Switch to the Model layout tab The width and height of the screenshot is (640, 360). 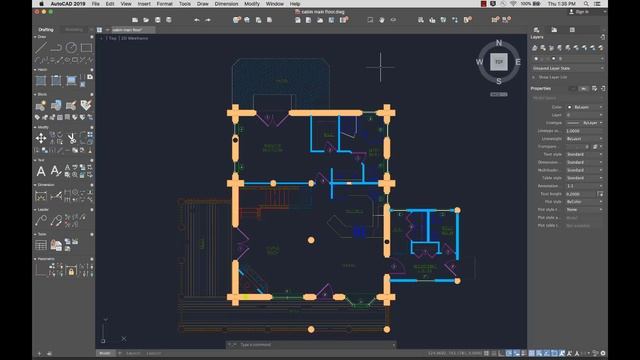pos(105,353)
